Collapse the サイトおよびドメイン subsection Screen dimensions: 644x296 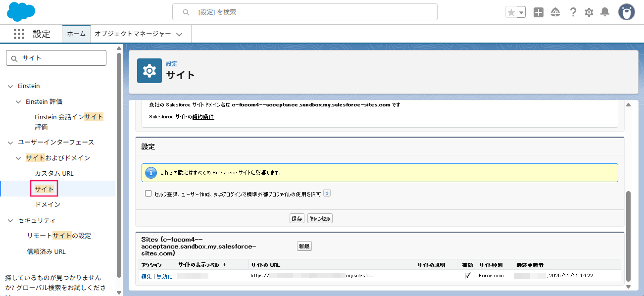tap(19, 158)
